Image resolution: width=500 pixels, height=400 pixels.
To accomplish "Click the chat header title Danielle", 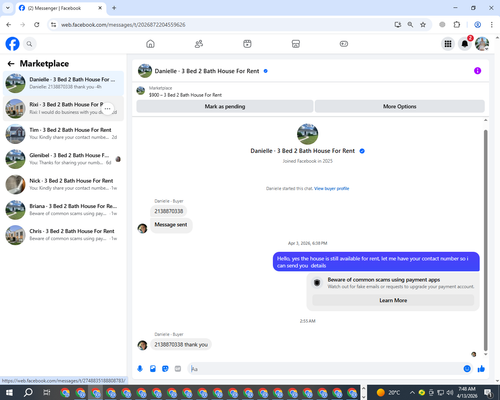I will 207,71.
